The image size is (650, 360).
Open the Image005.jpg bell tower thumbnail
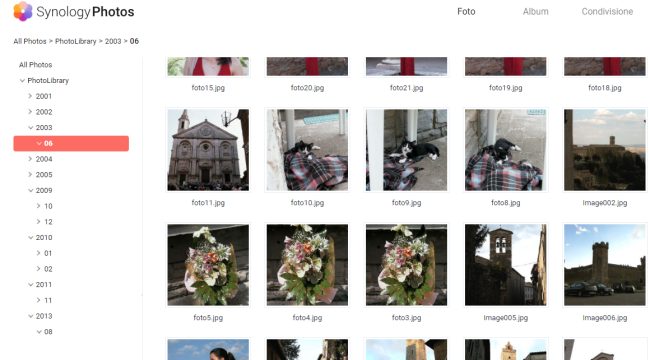tap(505, 265)
